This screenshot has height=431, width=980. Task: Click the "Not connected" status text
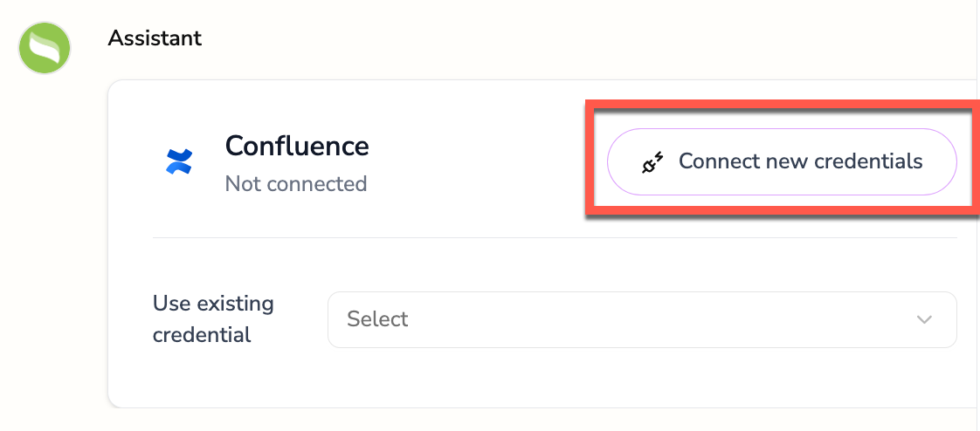[x=296, y=184]
